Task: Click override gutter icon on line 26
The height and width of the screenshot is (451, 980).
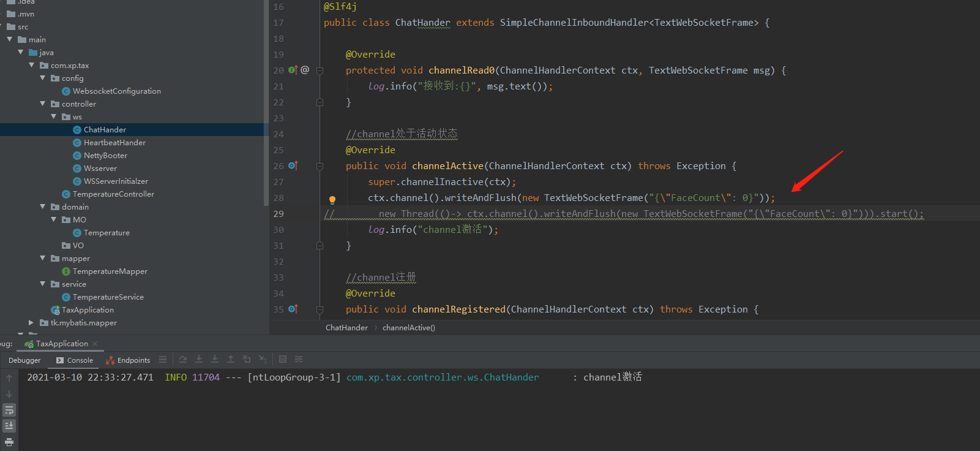Action: [x=293, y=165]
